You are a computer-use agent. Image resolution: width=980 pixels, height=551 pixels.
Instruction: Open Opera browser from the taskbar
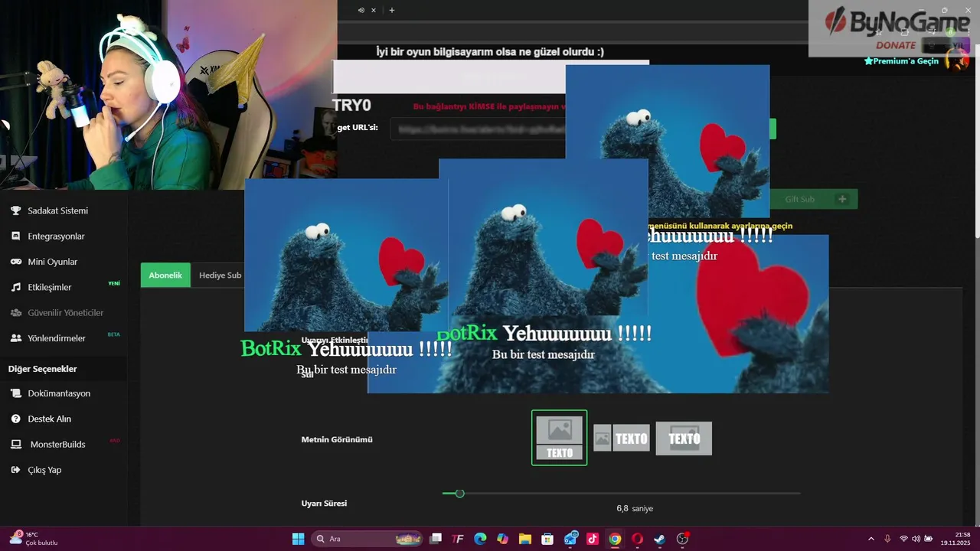tap(638, 539)
